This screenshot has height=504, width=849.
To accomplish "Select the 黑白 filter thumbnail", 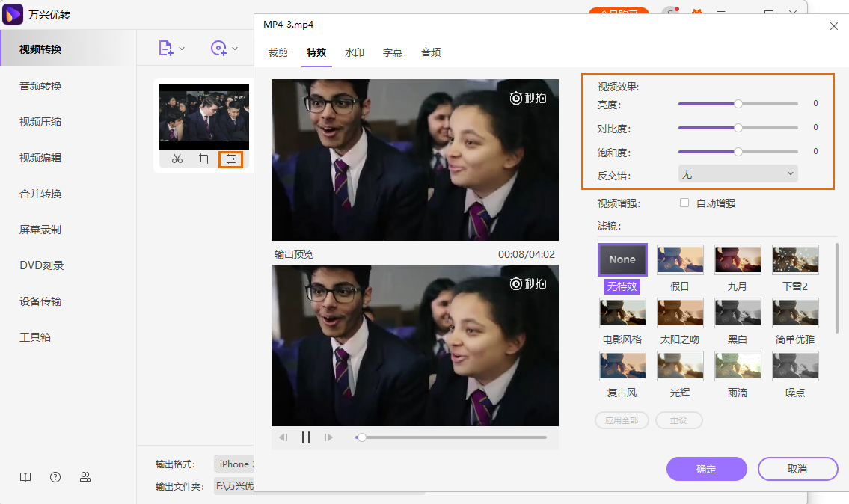I will click(738, 313).
